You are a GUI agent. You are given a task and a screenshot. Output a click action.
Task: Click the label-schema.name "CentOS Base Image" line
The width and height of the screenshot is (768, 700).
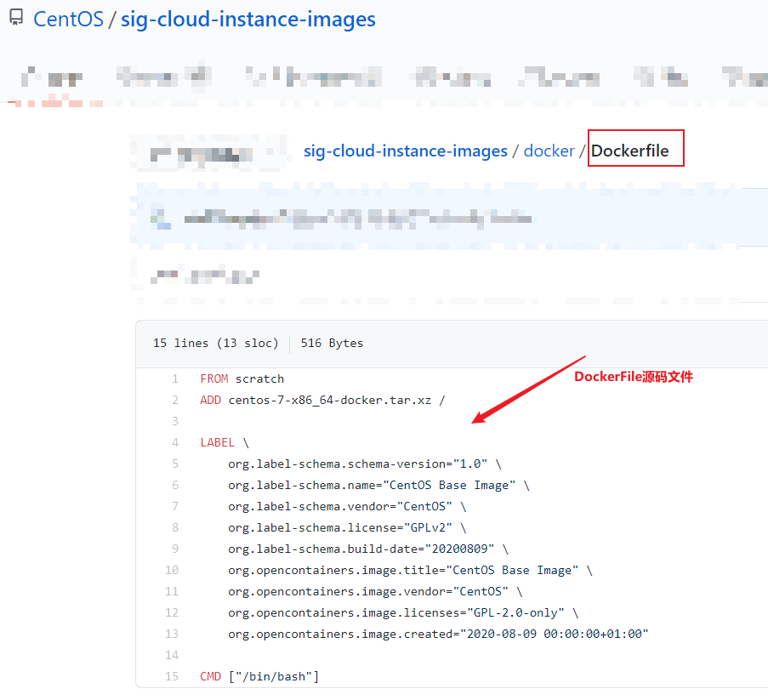pyautogui.click(x=378, y=486)
